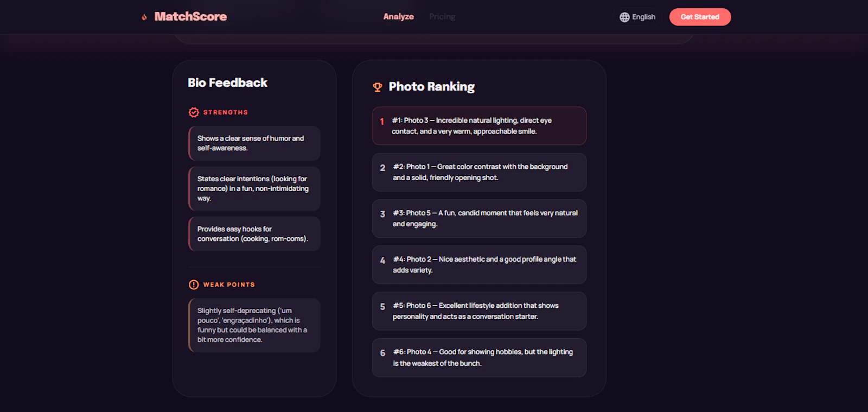Select the humor and self-awareness strength card
The height and width of the screenshot is (412, 868).
[x=254, y=143]
